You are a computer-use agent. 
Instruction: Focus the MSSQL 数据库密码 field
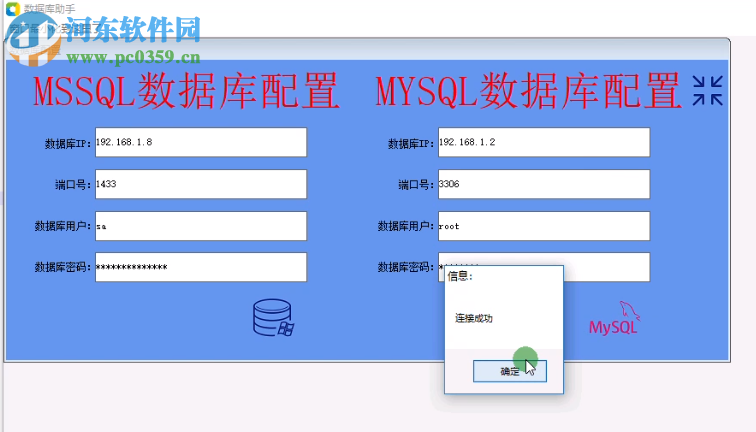(x=201, y=267)
